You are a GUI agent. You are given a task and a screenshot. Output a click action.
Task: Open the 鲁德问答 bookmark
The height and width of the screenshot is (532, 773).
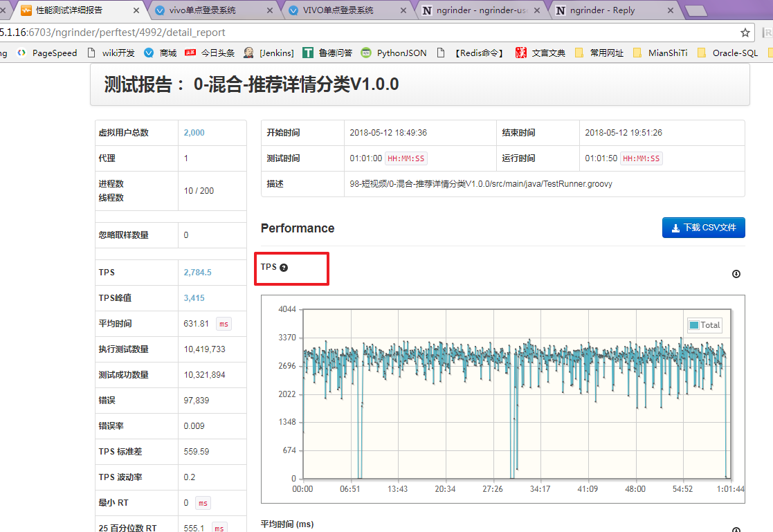point(328,53)
